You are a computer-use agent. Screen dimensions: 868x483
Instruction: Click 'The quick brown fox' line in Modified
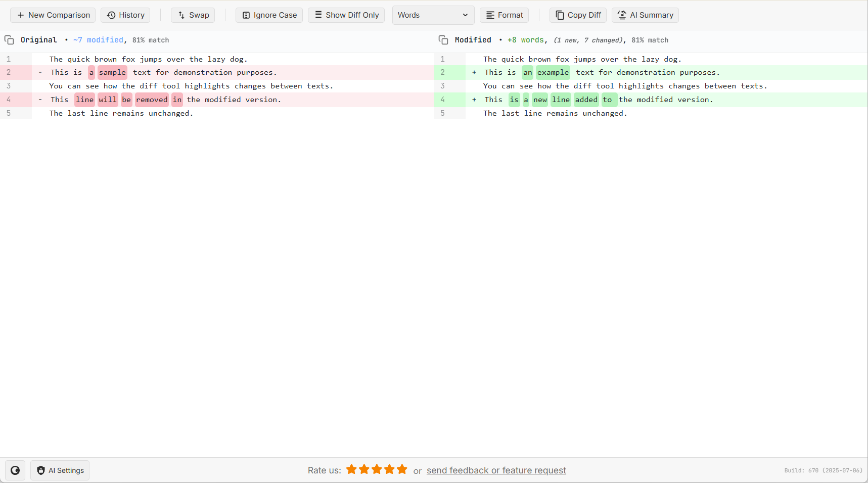[x=582, y=59]
